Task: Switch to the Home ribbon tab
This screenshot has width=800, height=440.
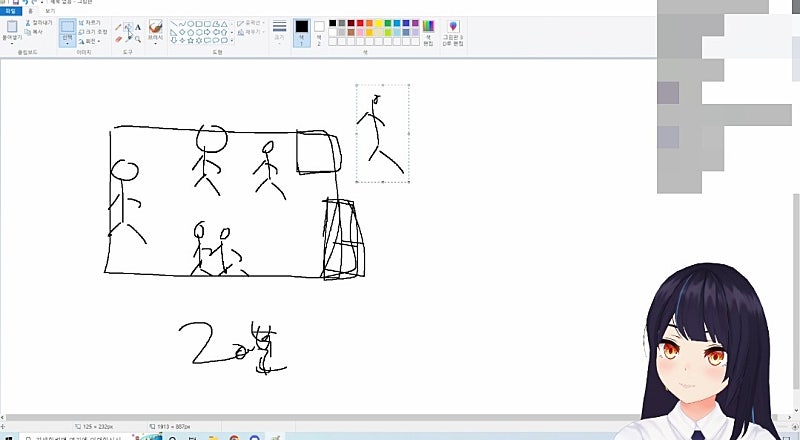Action: 31,11
